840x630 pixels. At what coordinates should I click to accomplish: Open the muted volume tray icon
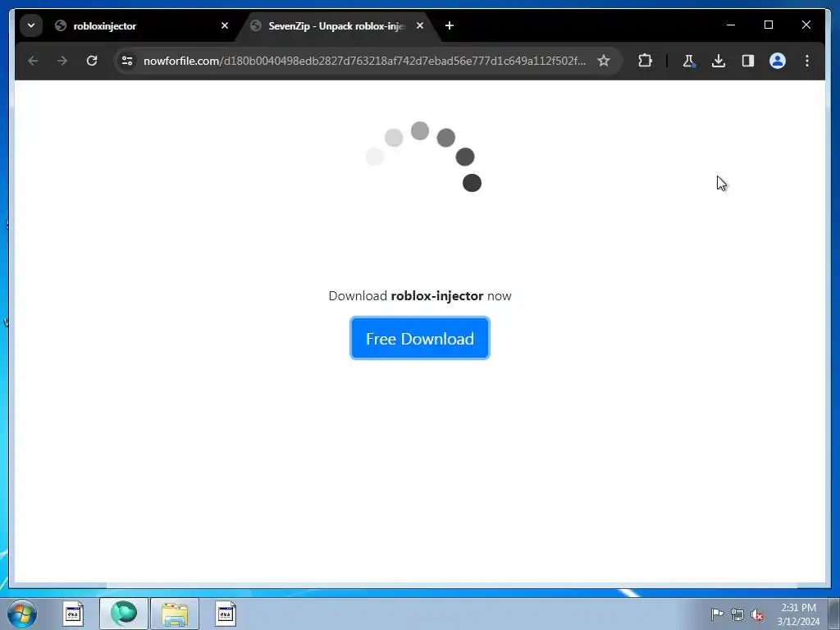[x=757, y=614]
